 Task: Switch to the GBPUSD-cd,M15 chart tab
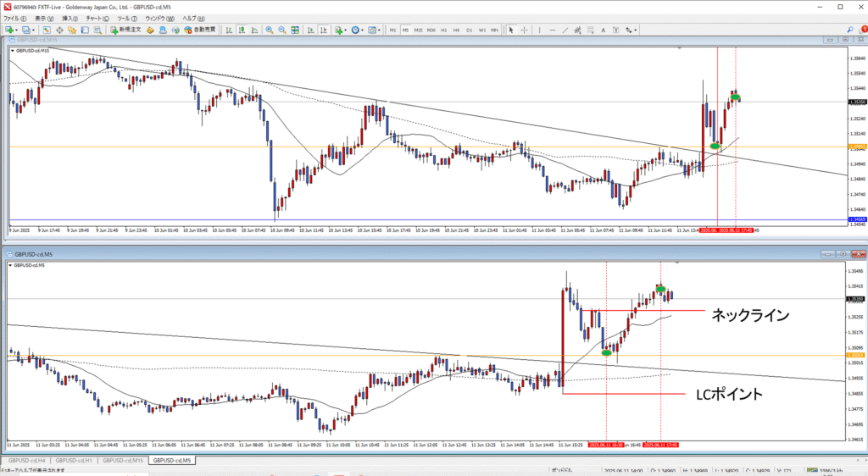[x=123, y=460]
